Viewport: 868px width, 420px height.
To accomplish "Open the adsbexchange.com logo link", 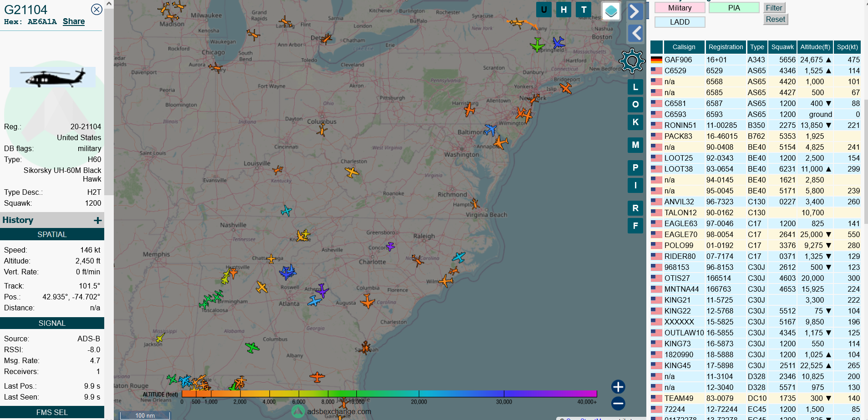I will click(331, 411).
